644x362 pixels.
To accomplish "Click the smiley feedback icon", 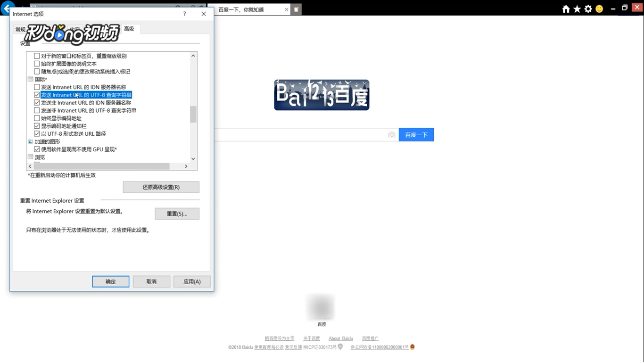I will (599, 9).
